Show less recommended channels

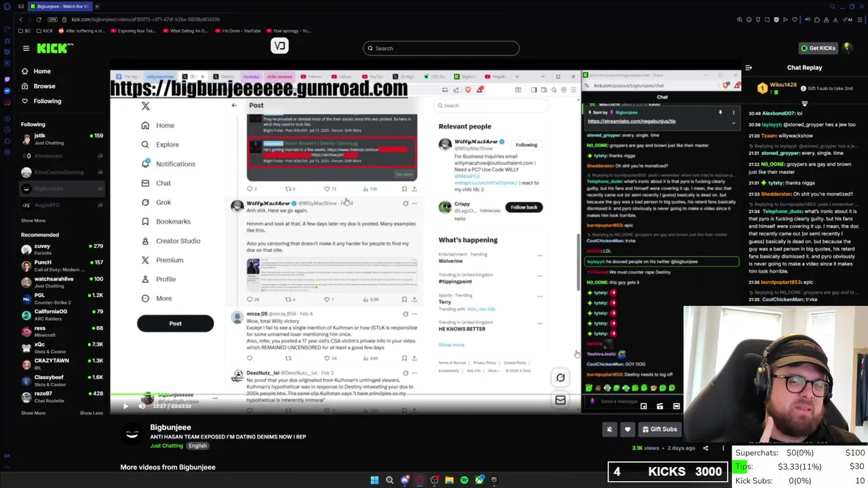coord(92,413)
